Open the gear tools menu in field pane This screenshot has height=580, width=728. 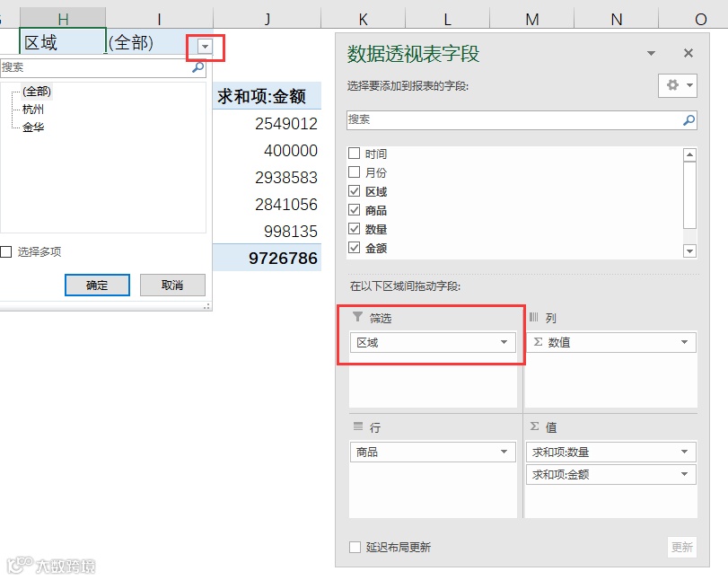pyautogui.click(x=678, y=85)
